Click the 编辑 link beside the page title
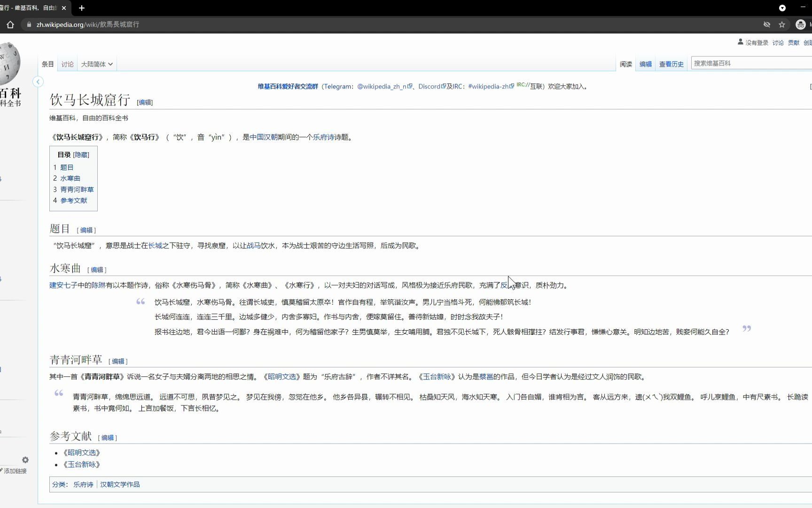 coord(145,102)
